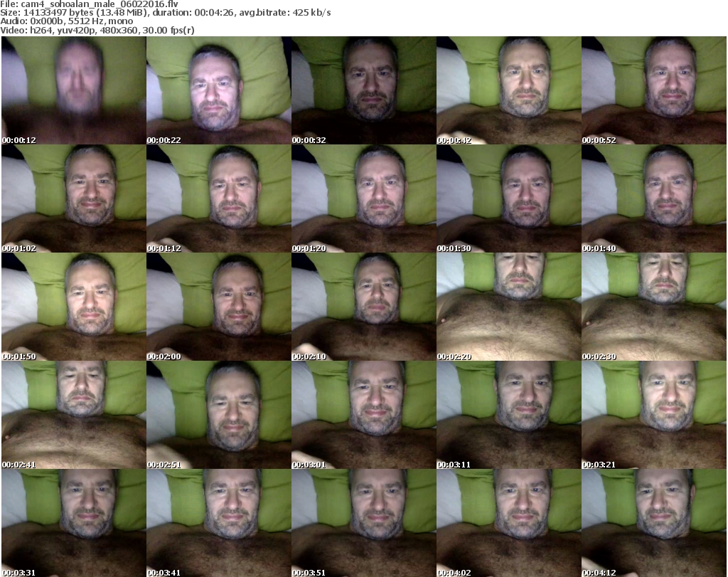The height and width of the screenshot is (577, 728).
Task: Open the frame at timestamp 00:01:40
Action: [x=654, y=198]
